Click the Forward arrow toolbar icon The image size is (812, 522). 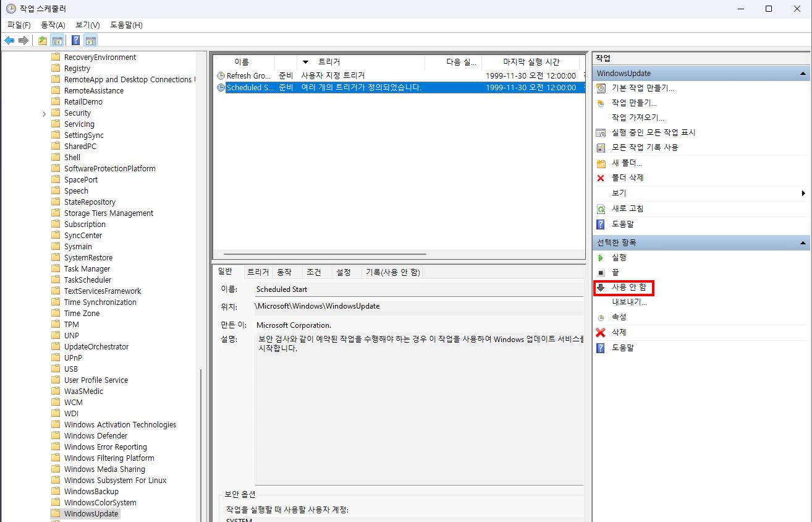point(23,41)
